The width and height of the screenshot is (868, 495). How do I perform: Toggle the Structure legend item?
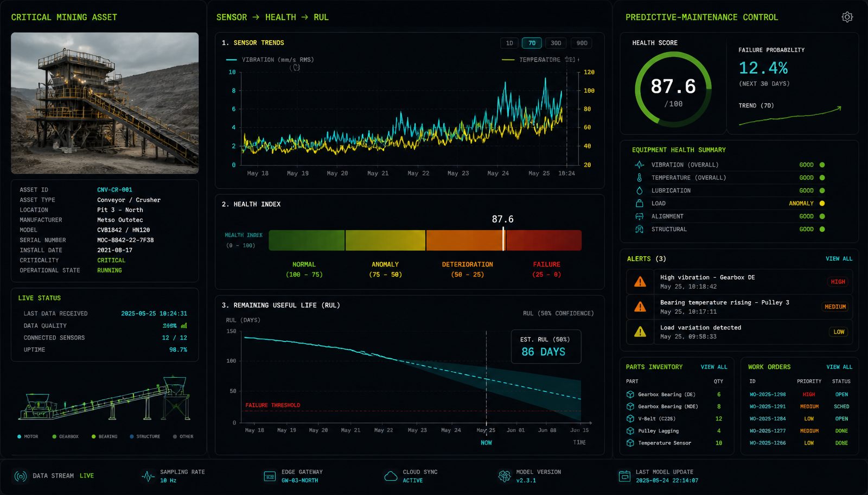click(x=145, y=437)
